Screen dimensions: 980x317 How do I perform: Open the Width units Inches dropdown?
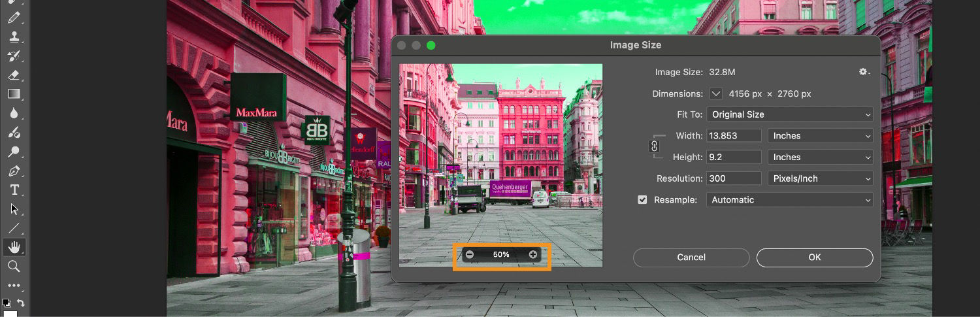(821, 136)
